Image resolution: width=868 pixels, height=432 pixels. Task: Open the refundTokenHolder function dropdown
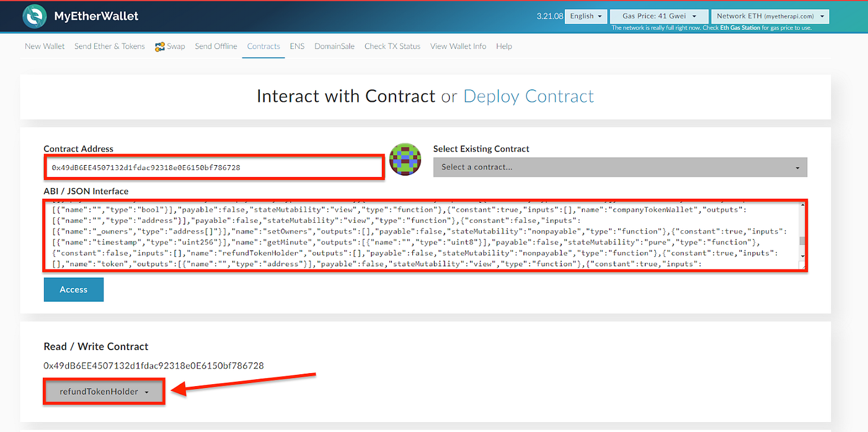click(104, 392)
